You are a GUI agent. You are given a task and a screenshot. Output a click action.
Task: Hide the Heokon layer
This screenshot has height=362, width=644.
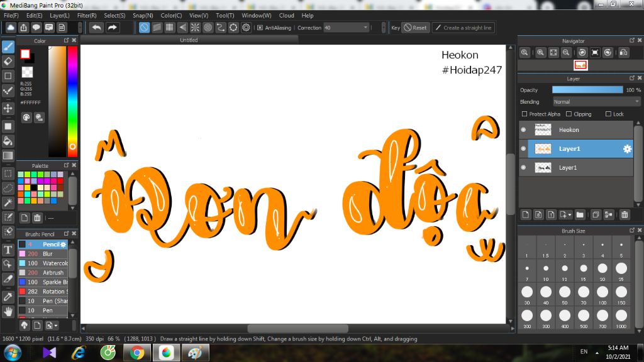pos(523,129)
